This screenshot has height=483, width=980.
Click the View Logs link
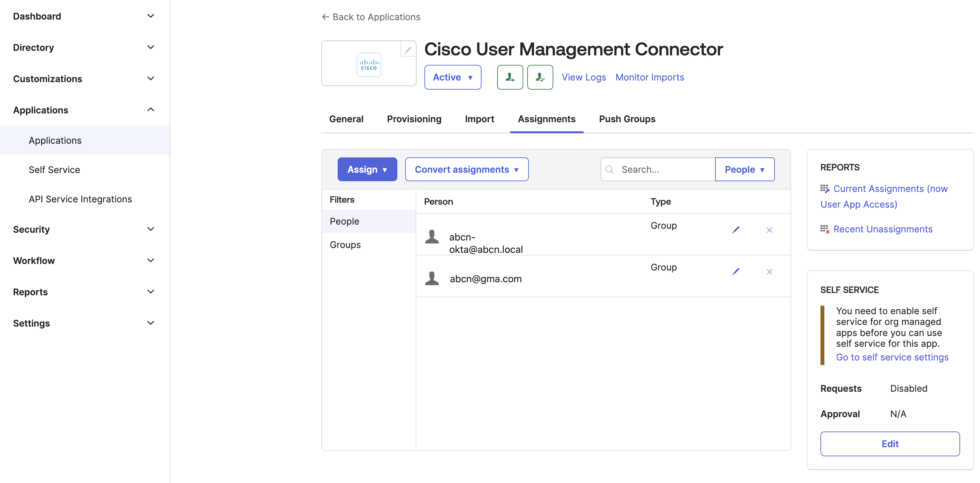pyautogui.click(x=584, y=77)
